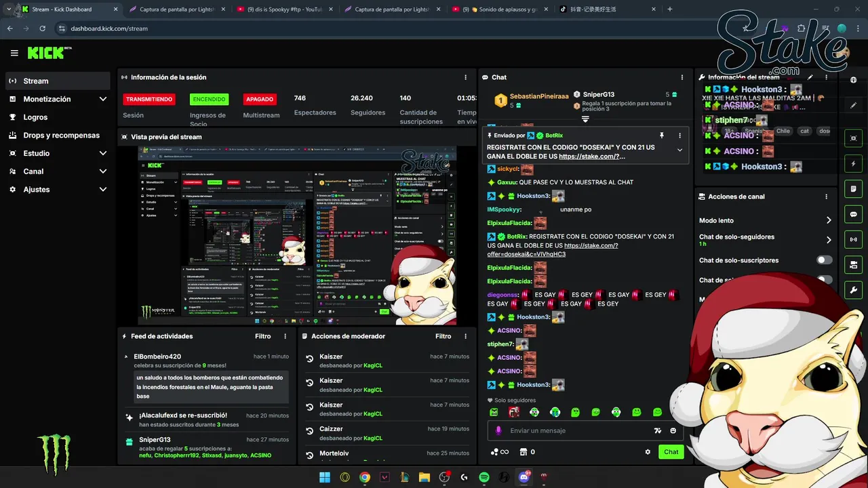Image resolution: width=868 pixels, height=488 pixels.
Task: Select Stream in the sidebar
Action: pos(58,81)
